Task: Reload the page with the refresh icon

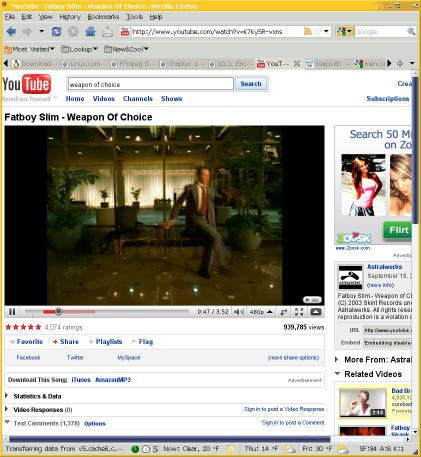Action: tap(56, 32)
